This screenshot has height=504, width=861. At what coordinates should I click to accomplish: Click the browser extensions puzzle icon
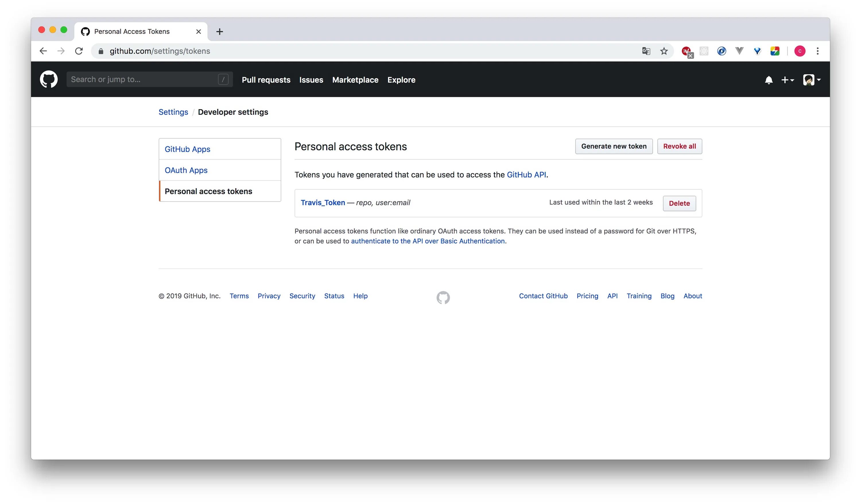tap(704, 51)
